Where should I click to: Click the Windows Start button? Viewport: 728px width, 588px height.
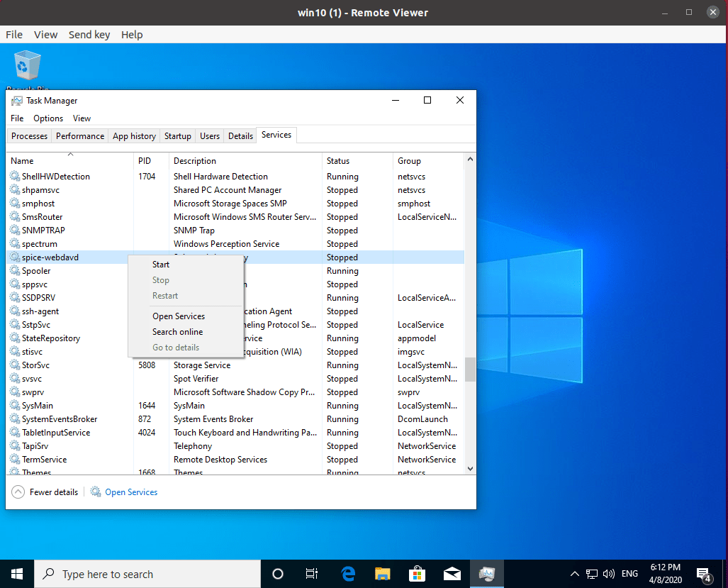point(16,574)
